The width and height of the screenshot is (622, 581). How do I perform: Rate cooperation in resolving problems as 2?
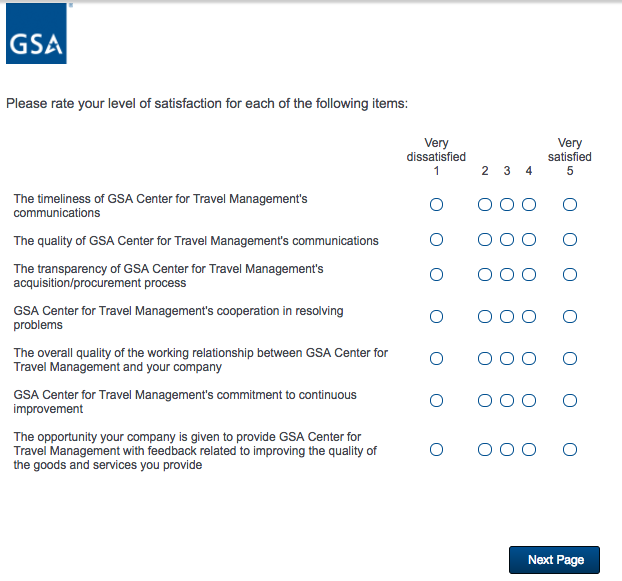coord(485,317)
